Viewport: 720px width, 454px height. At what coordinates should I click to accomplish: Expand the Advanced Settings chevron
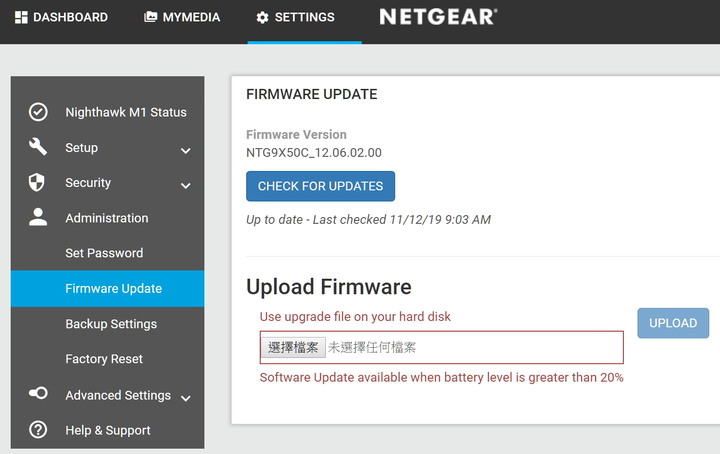coord(186,398)
